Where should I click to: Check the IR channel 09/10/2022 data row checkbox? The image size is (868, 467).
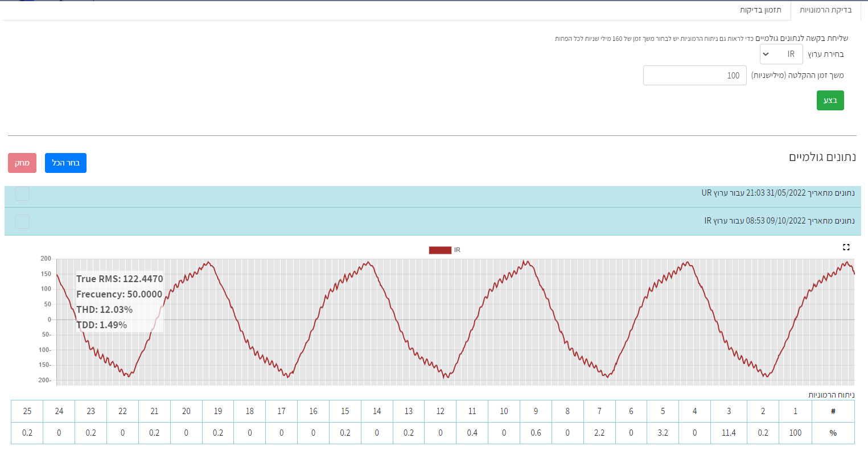[22, 221]
